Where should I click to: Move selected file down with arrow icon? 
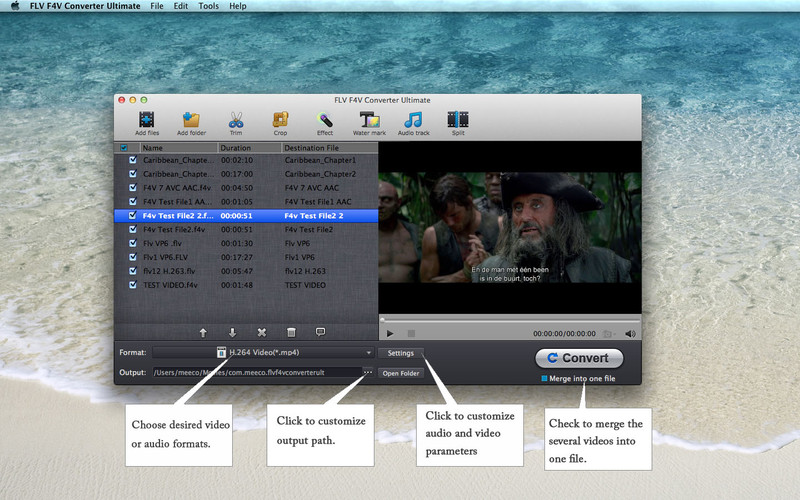[x=232, y=333]
